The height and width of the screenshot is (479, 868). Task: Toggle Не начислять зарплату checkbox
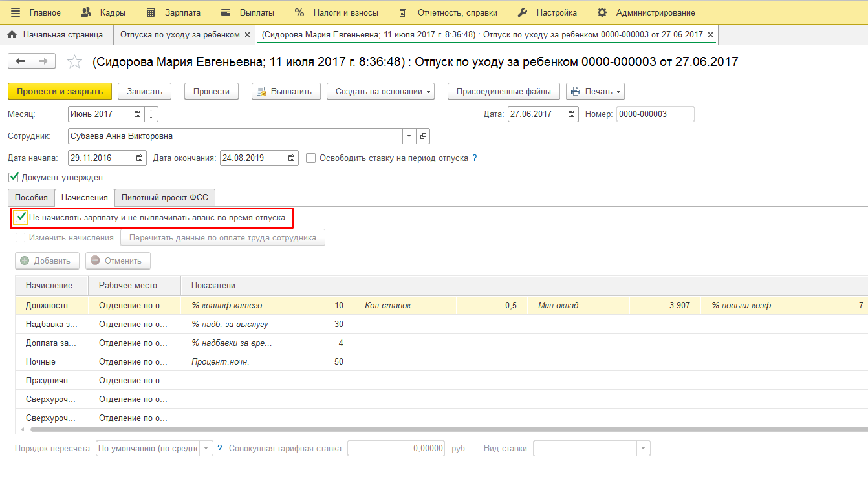[x=21, y=218]
